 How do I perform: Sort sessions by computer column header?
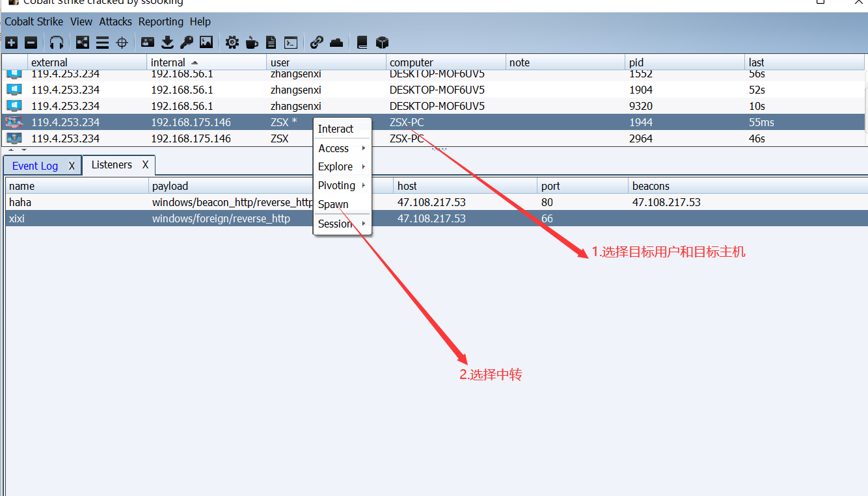[446, 62]
